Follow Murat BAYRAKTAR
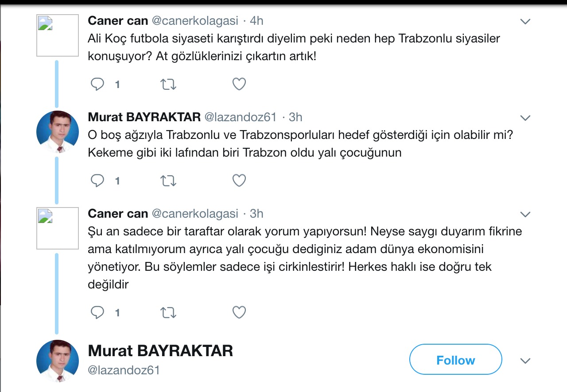This screenshot has width=567, height=392. click(455, 360)
